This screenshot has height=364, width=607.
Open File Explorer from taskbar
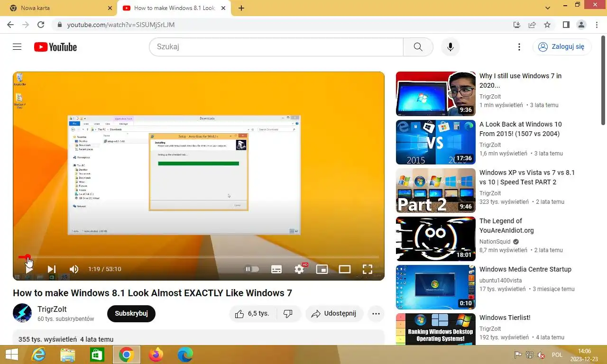[68, 355]
